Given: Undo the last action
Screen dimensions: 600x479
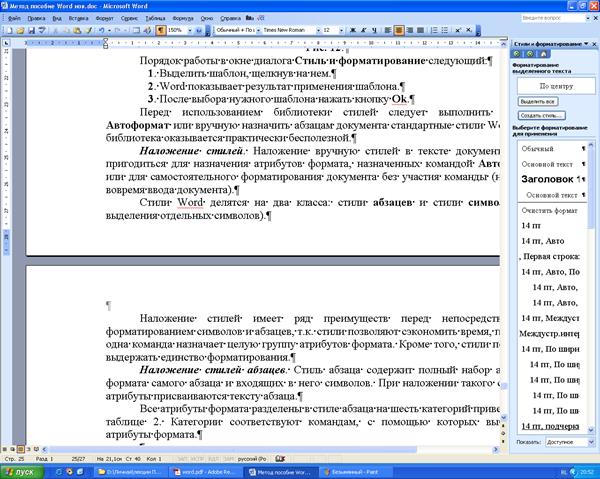Looking at the screenshot, I should point(101,30).
